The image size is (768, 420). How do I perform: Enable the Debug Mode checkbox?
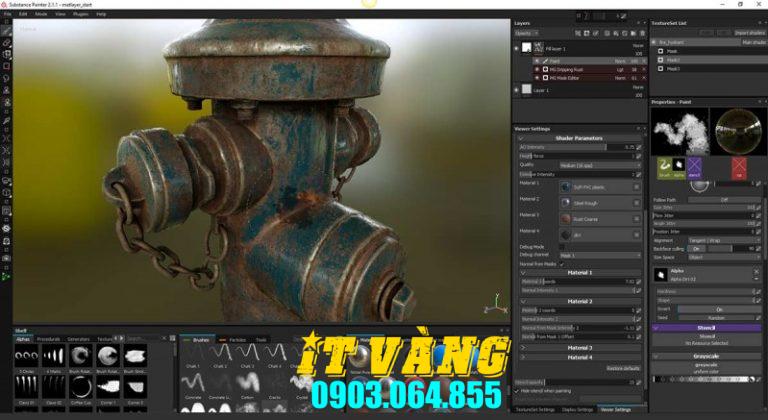pos(562,247)
